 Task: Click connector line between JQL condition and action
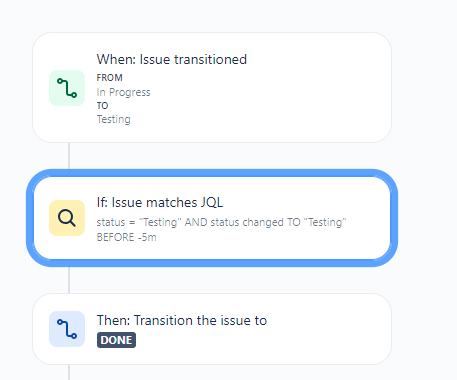tap(69, 280)
